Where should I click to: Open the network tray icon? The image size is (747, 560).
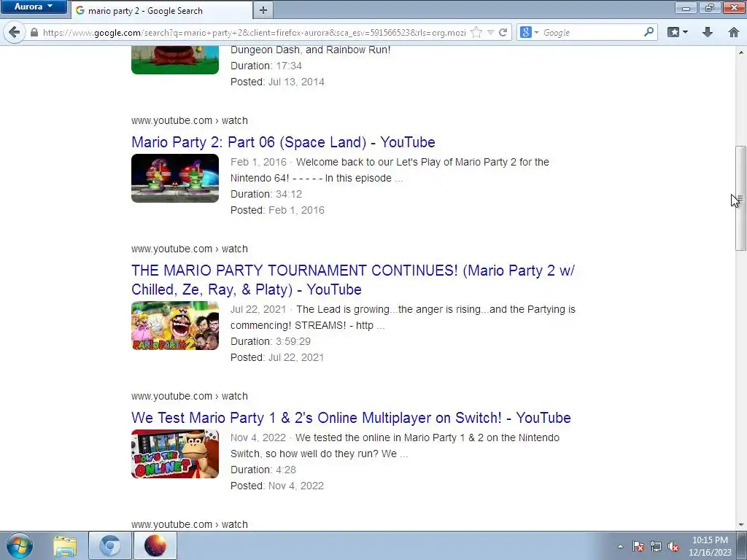pyautogui.click(x=656, y=547)
